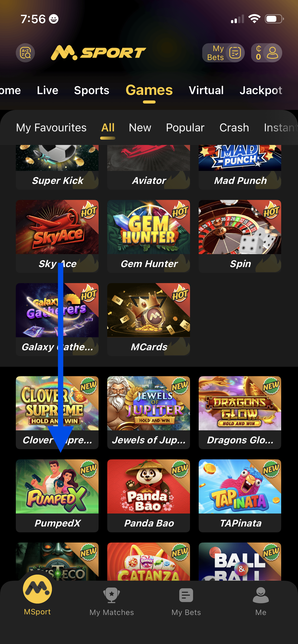Launch the Panda Bao game
298x644 pixels.
(148, 495)
